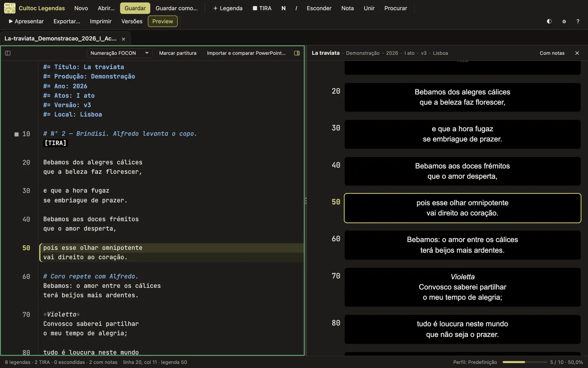Viewport: 588px width, 368px height.
Task: Open the Perfil: Predefinição selector in status bar
Action: (x=475, y=362)
